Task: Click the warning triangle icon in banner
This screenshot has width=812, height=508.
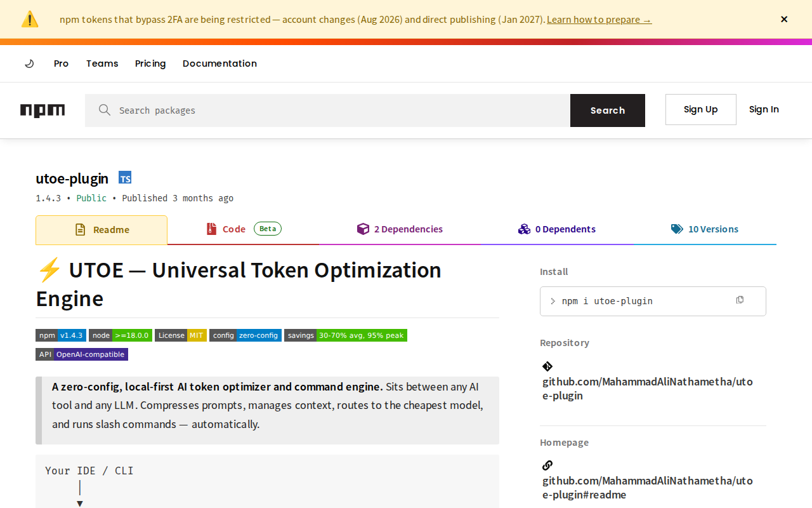Action: (x=30, y=19)
